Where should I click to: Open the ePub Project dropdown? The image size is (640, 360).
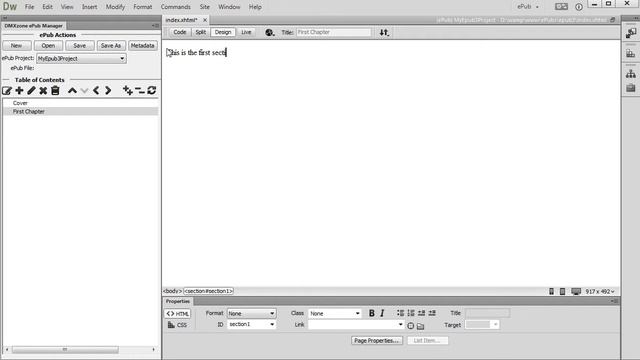coord(81,58)
